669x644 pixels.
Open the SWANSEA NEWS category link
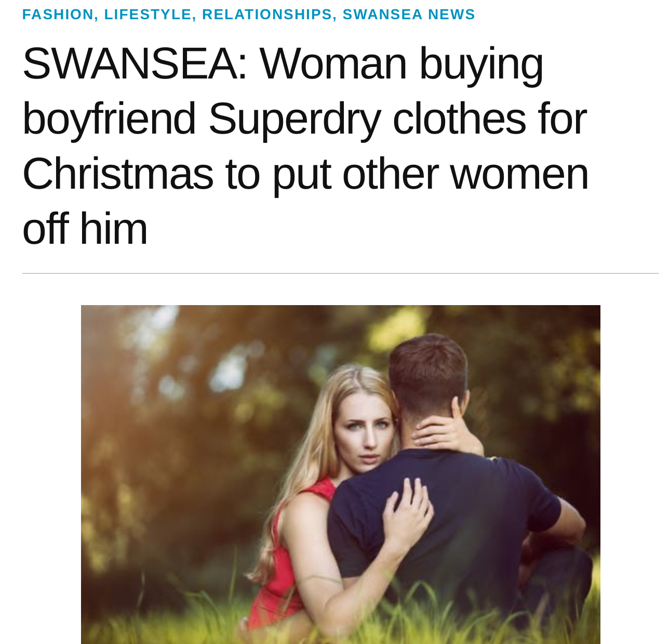click(409, 15)
